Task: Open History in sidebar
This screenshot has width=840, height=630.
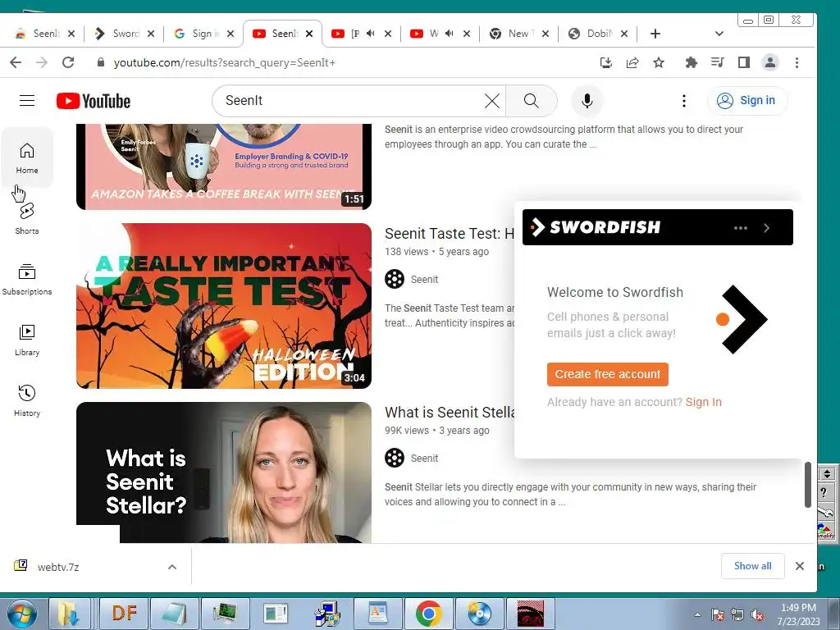Action: coord(27,400)
